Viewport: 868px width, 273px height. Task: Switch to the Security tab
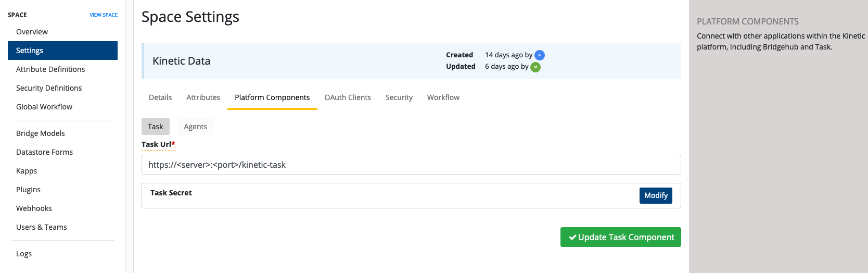point(399,97)
